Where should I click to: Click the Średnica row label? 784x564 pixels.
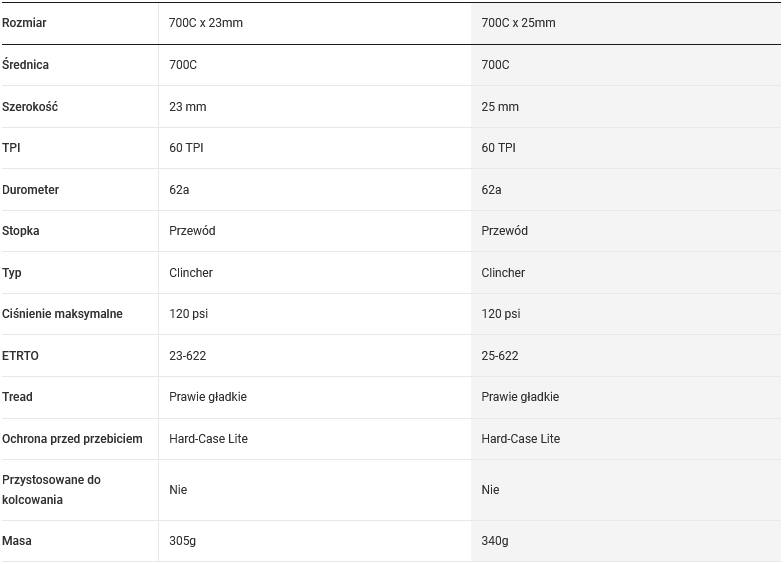(26, 65)
